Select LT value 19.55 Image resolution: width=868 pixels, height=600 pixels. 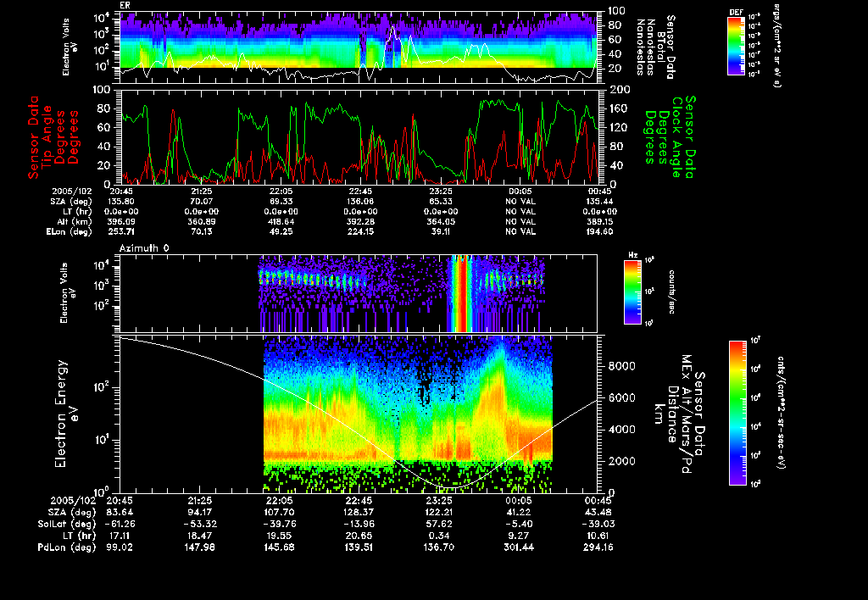click(280, 536)
